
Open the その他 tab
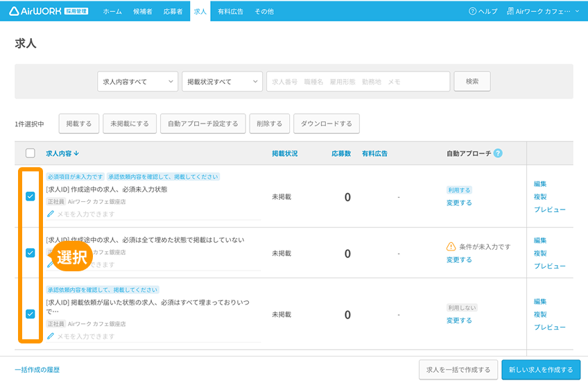[264, 11]
